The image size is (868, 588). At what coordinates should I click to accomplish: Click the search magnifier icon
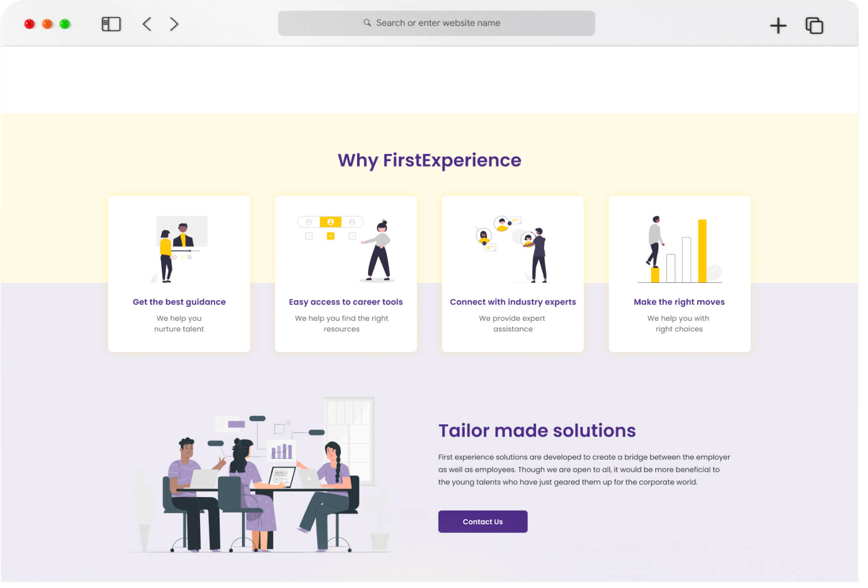[x=367, y=23]
